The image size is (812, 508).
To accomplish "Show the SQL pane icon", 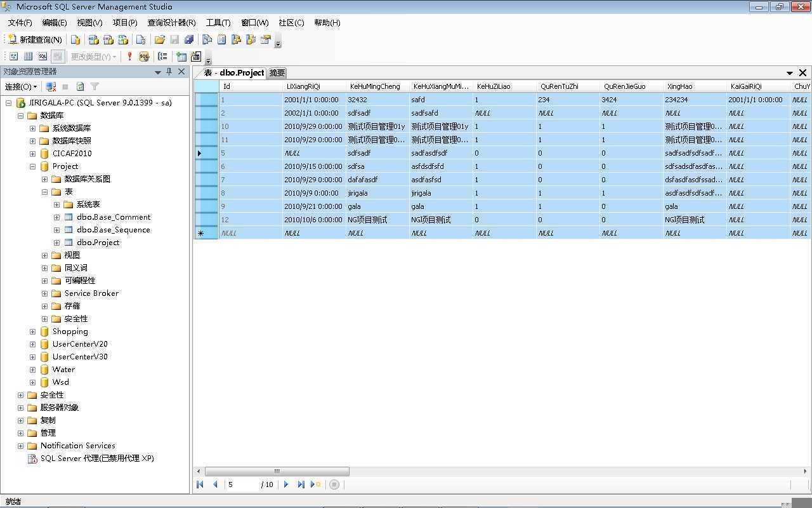I will click(x=43, y=57).
